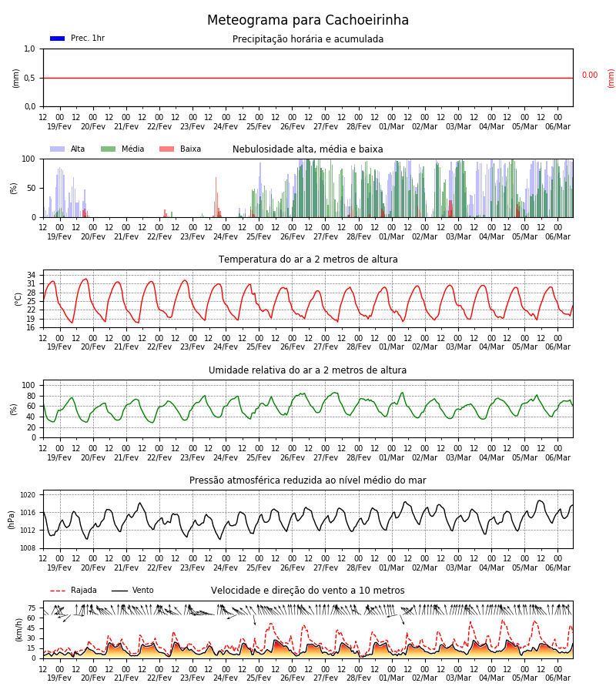Viewport: 616px width, 693px height.
Task: Click the 34 tick on temperature axis
Action: point(32,276)
